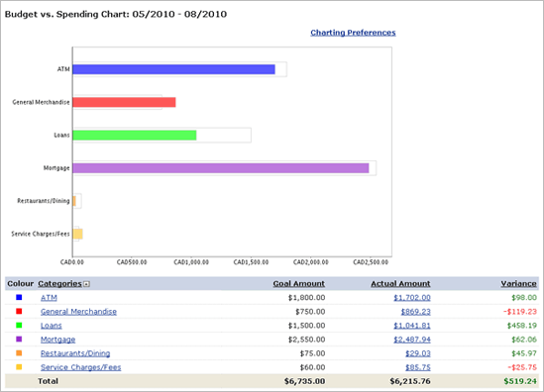Image resolution: width=544 pixels, height=392 pixels.
Task: Click the CAD1,000.00 axis label
Action: (191, 262)
